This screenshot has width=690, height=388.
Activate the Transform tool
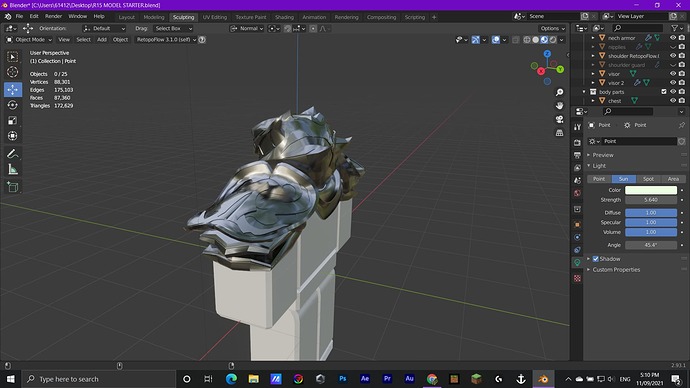13,136
